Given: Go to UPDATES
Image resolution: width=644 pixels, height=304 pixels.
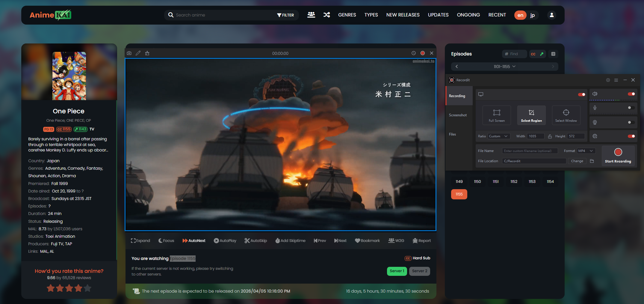Looking at the screenshot, I should tap(438, 15).
